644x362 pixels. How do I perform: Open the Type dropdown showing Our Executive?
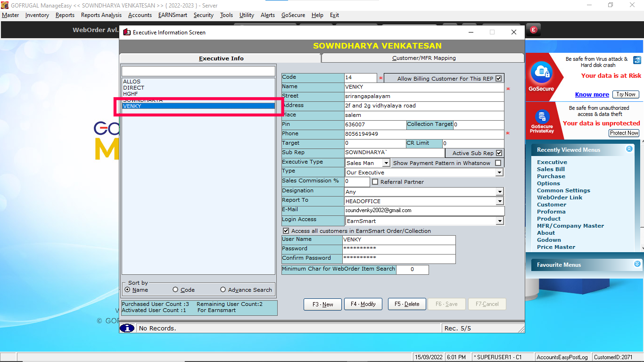pos(500,173)
